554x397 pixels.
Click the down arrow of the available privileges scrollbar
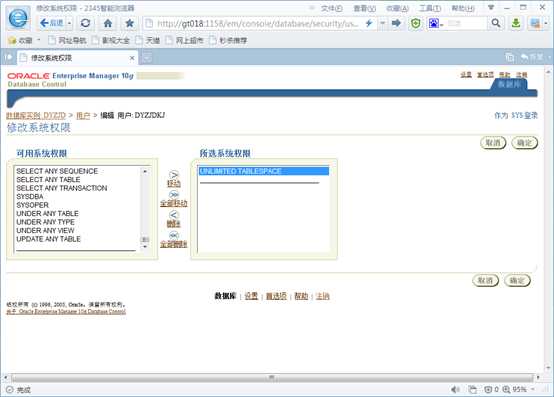click(145, 247)
